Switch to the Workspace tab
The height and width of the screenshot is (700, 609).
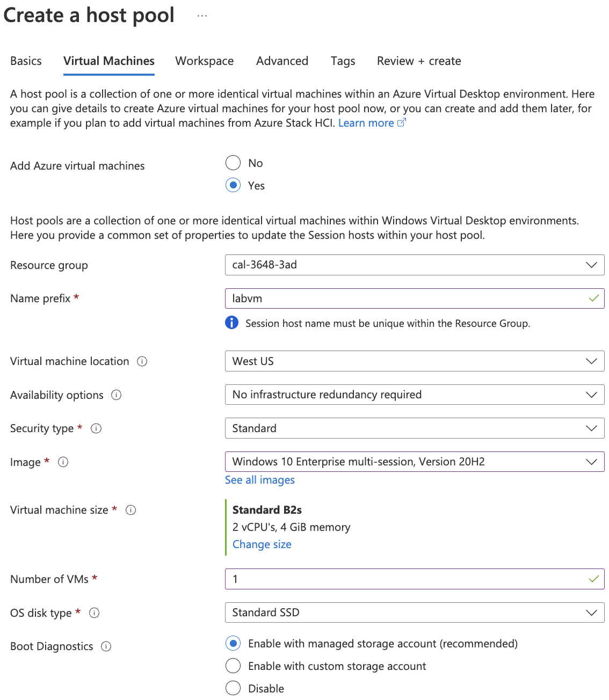[204, 61]
